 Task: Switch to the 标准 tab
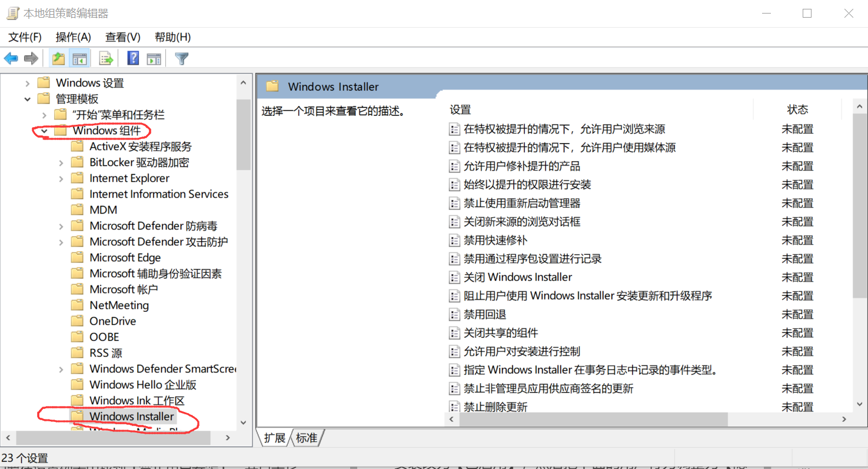tap(307, 438)
